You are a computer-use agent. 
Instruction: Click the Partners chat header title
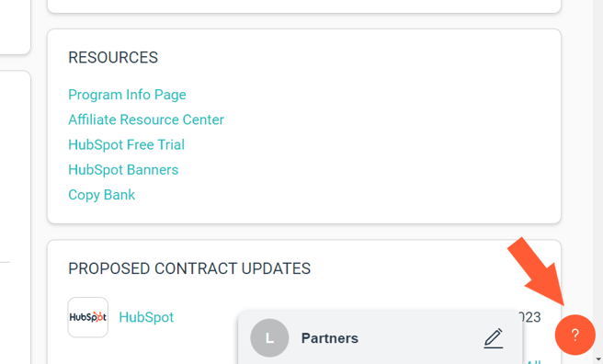(330, 338)
